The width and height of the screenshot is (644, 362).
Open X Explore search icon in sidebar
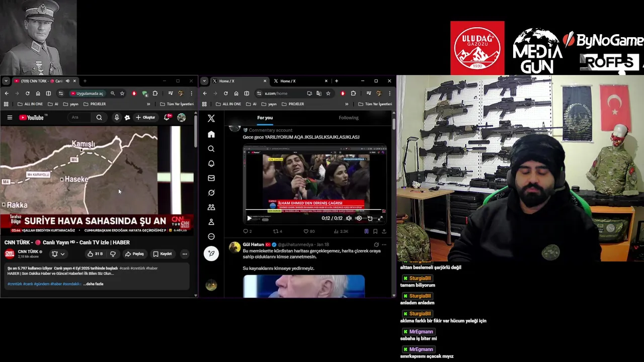tap(211, 149)
